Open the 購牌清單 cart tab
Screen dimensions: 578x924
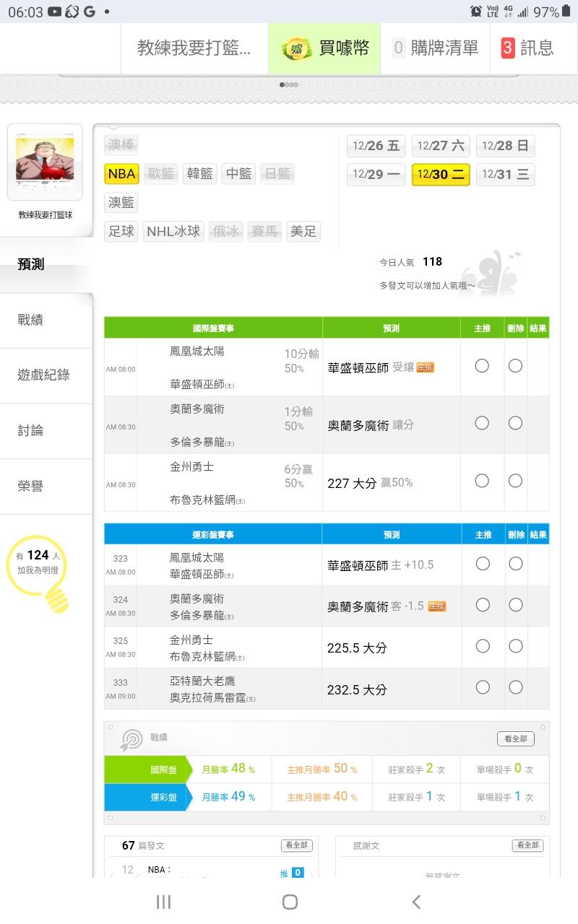[436, 48]
